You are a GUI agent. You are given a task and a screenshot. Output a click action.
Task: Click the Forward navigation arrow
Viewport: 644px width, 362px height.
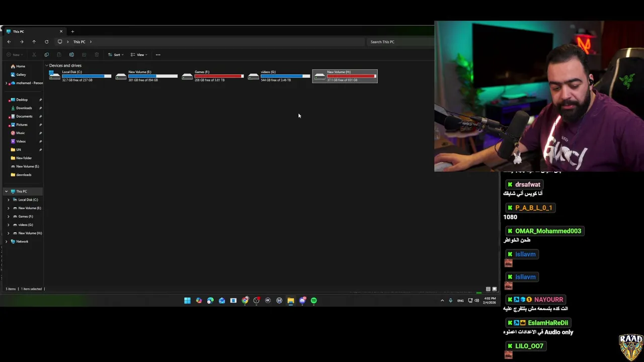pos(21,42)
